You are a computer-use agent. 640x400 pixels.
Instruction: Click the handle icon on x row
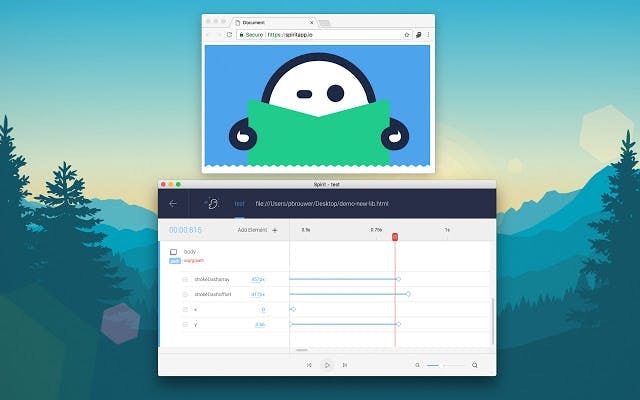click(185, 309)
